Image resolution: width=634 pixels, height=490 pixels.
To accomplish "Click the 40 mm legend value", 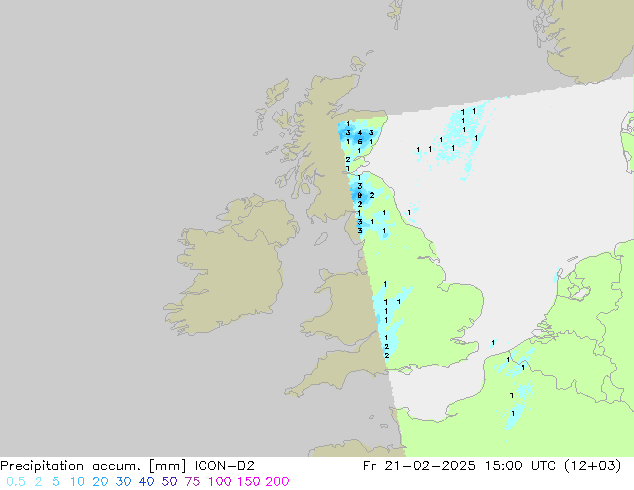I will tap(146, 482).
